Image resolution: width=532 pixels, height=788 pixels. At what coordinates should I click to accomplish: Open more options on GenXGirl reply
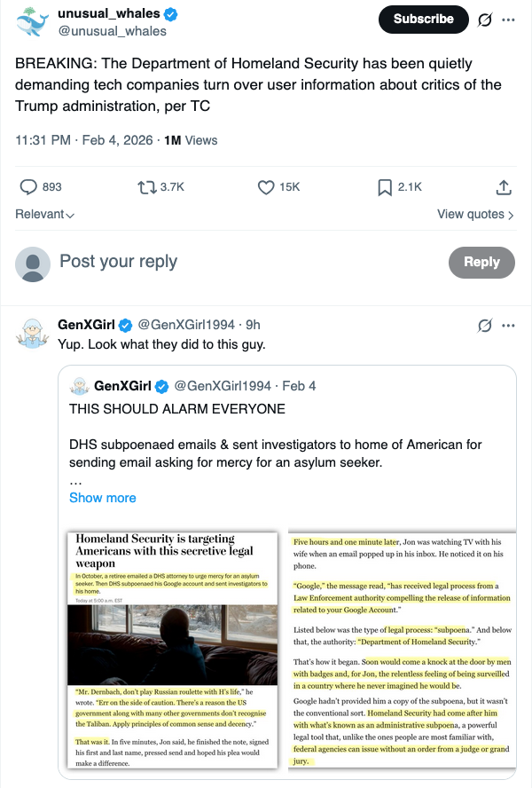tap(508, 325)
